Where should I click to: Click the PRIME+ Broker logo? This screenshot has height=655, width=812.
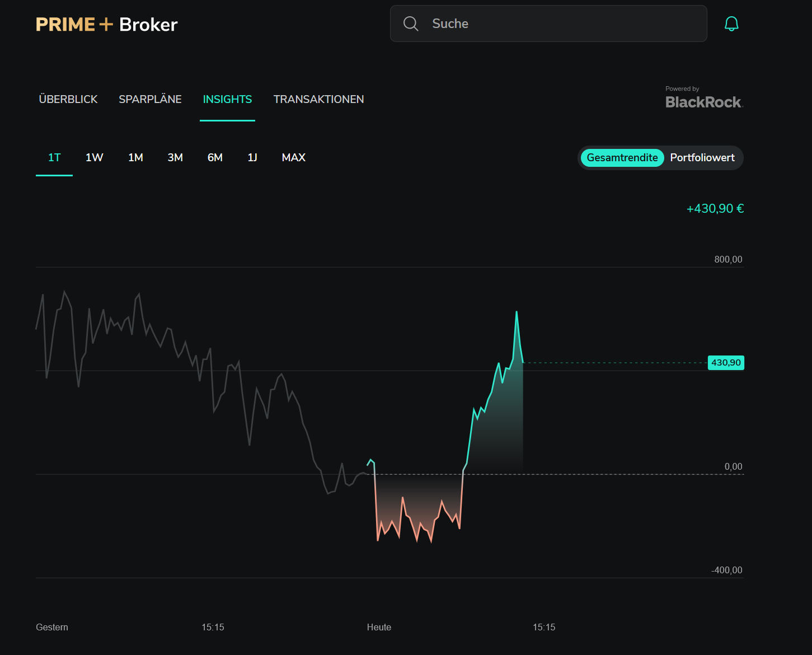[106, 24]
